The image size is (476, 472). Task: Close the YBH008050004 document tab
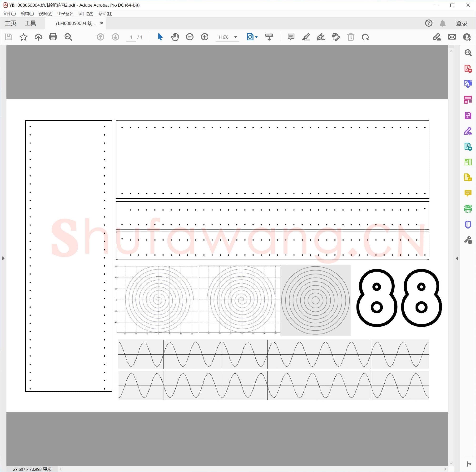point(102,23)
